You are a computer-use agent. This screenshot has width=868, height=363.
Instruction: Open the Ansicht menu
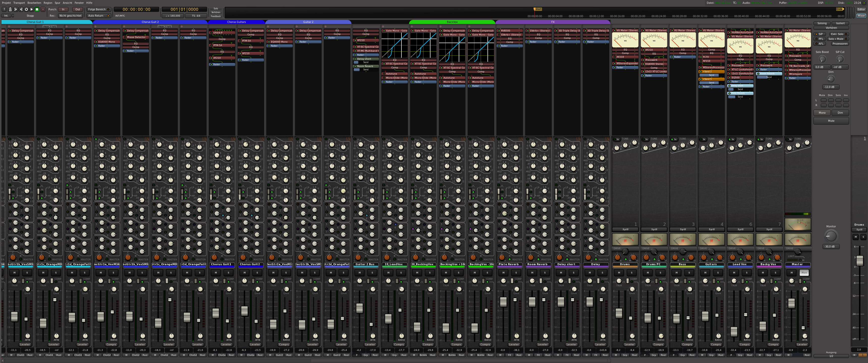click(67, 3)
